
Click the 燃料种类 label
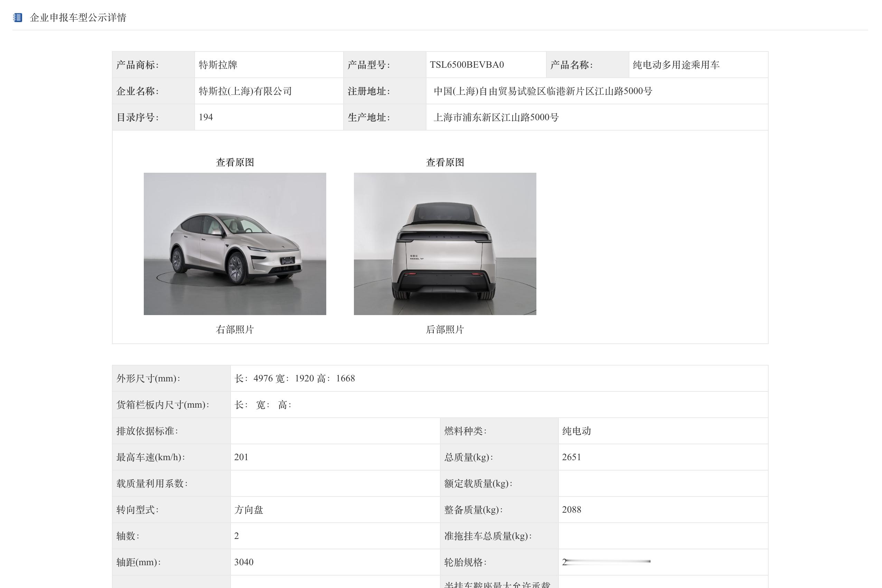tap(466, 431)
